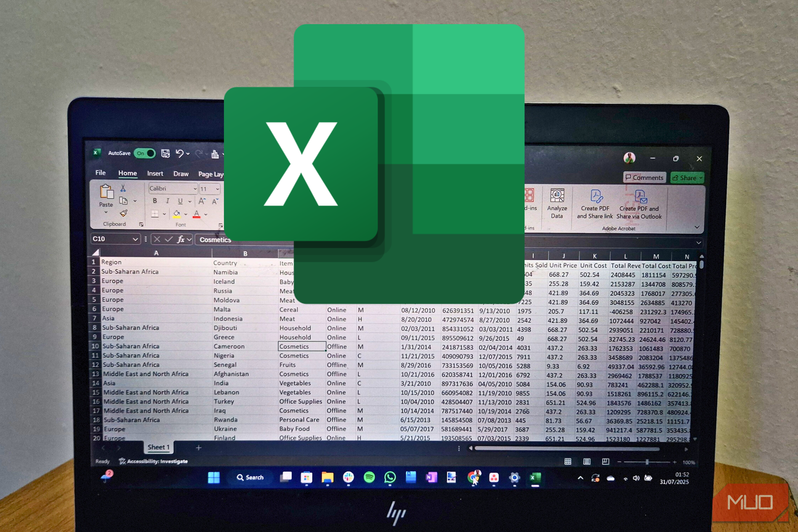Click the Cancel X in formula bar
The image size is (798, 532).
click(157, 239)
